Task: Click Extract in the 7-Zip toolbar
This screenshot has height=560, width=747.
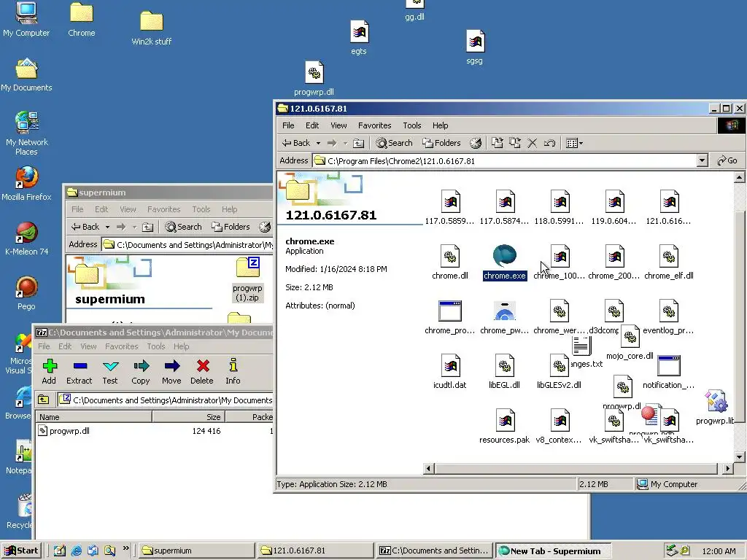Action: (79, 371)
